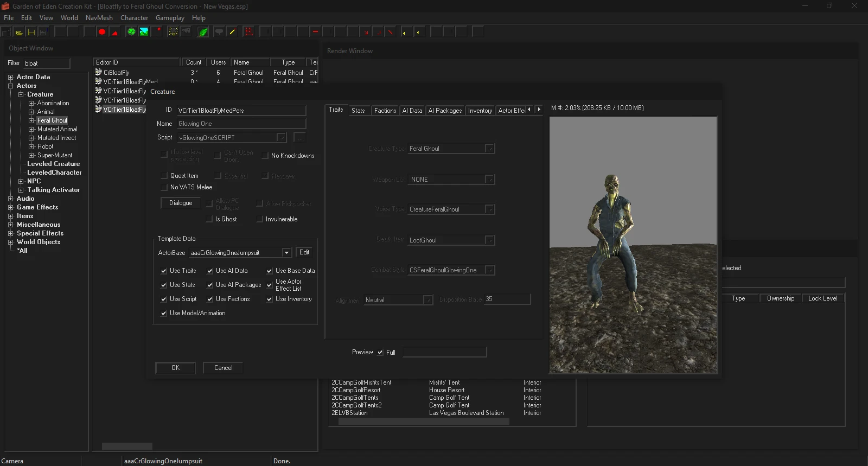Open the ActorBase dropdown
Viewport: 868px width, 466px height.
(x=286, y=253)
